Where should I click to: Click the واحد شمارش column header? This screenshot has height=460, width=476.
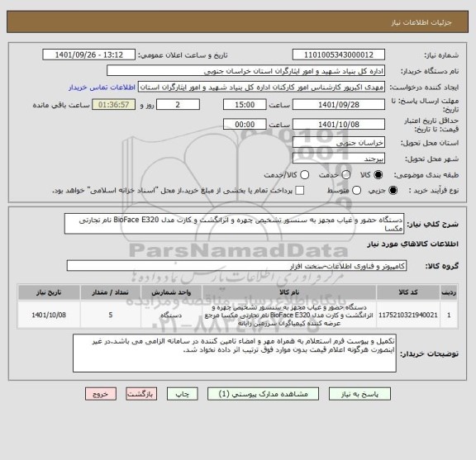(x=171, y=292)
